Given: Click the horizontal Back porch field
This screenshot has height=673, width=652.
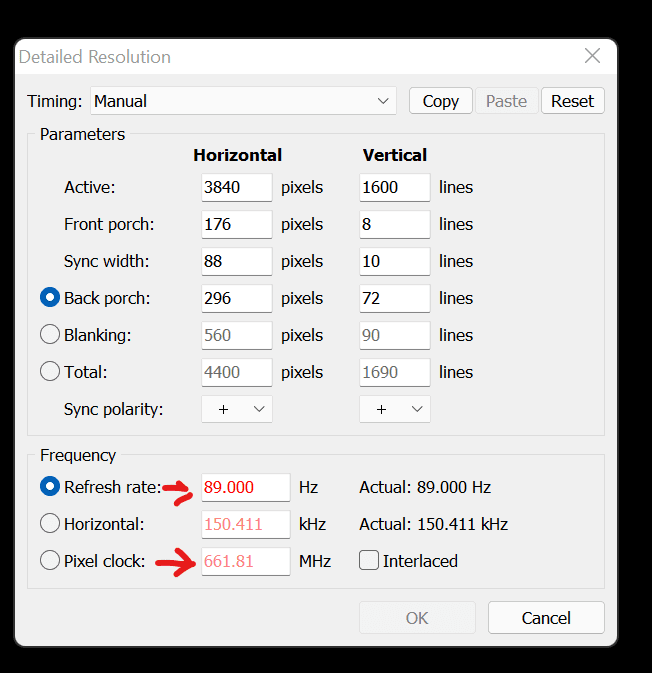Looking at the screenshot, I should coord(237,298).
